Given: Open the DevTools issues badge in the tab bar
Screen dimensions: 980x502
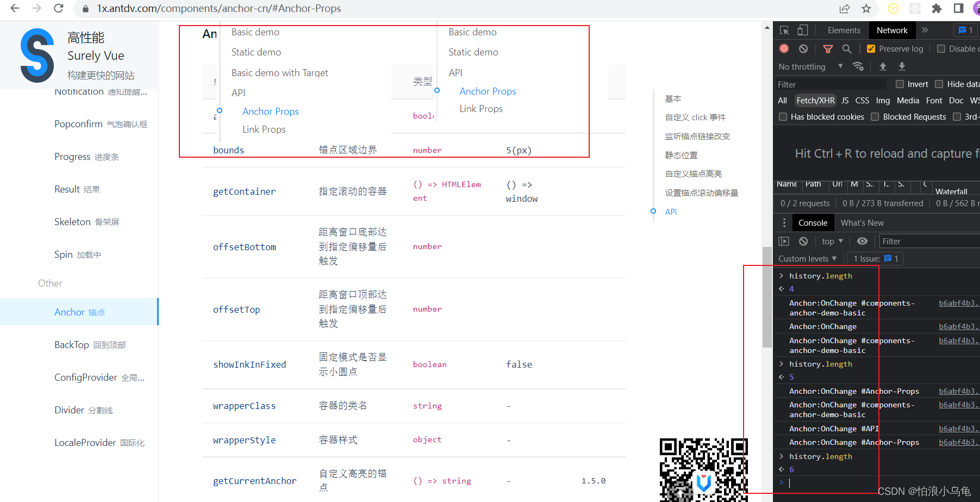Looking at the screenshot, I should click(966, 30).
